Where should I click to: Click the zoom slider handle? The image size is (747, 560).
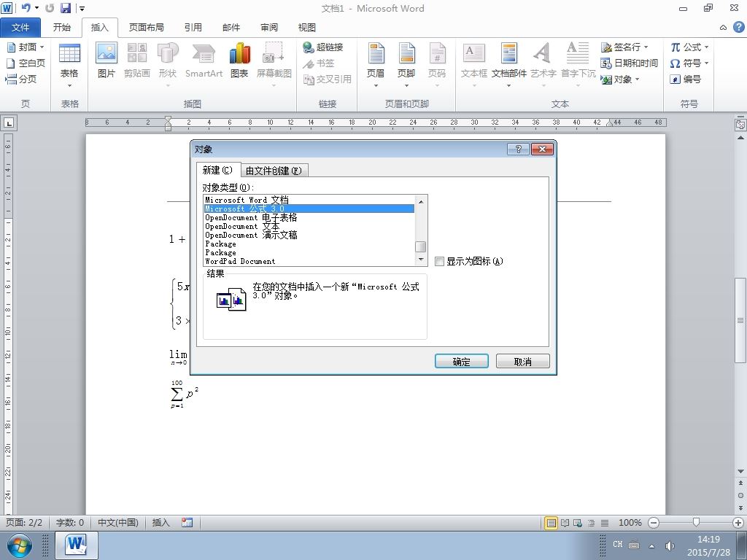coord(696,522)
